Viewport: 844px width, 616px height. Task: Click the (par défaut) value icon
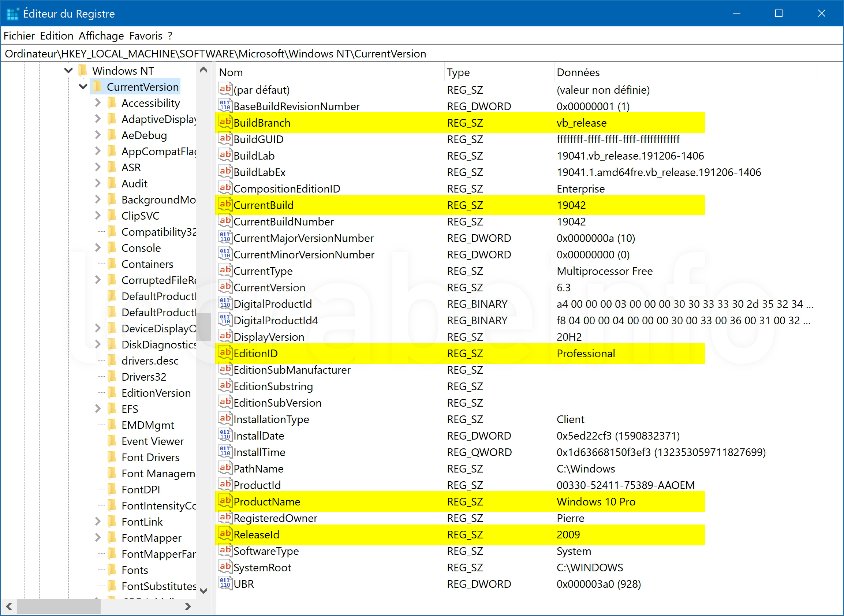[225, 90]
